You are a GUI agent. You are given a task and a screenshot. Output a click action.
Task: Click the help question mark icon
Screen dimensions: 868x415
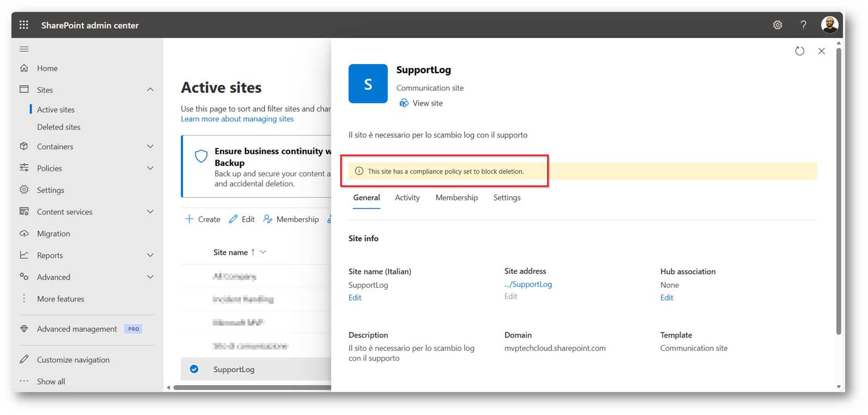click(803, 25)
